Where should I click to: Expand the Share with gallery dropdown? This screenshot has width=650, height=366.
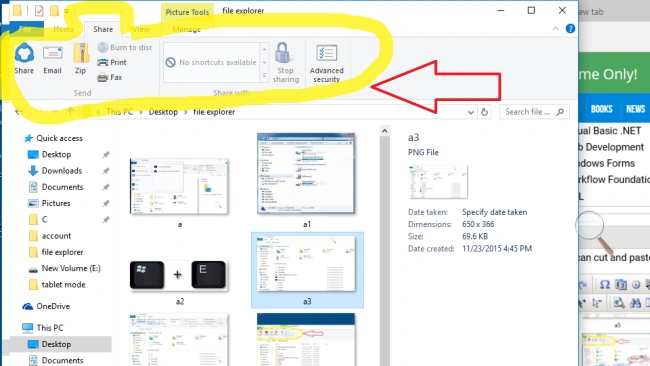click(x=264, y=76)
